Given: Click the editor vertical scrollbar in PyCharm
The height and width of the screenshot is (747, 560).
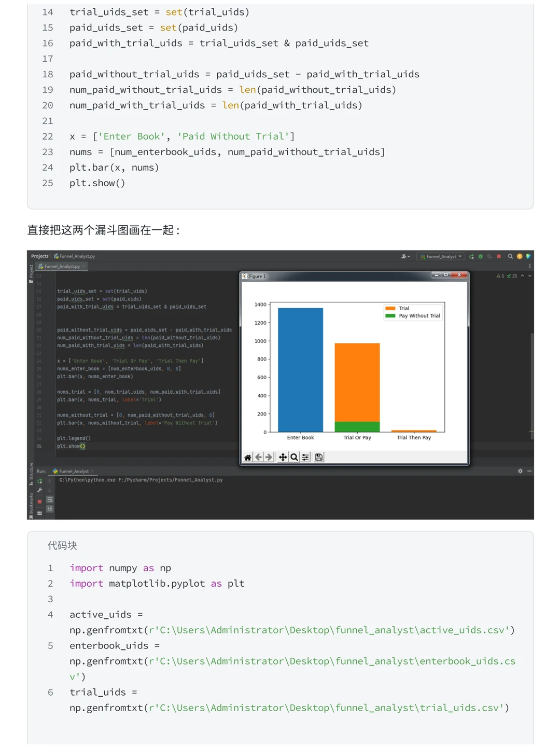Looking at the screenshot, I should click(x=532, y=386).
